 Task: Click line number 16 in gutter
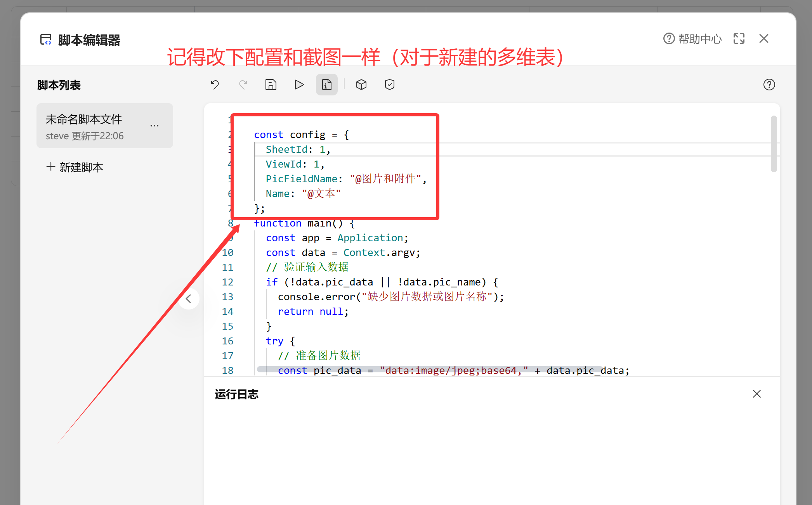(x=227, y=341)
